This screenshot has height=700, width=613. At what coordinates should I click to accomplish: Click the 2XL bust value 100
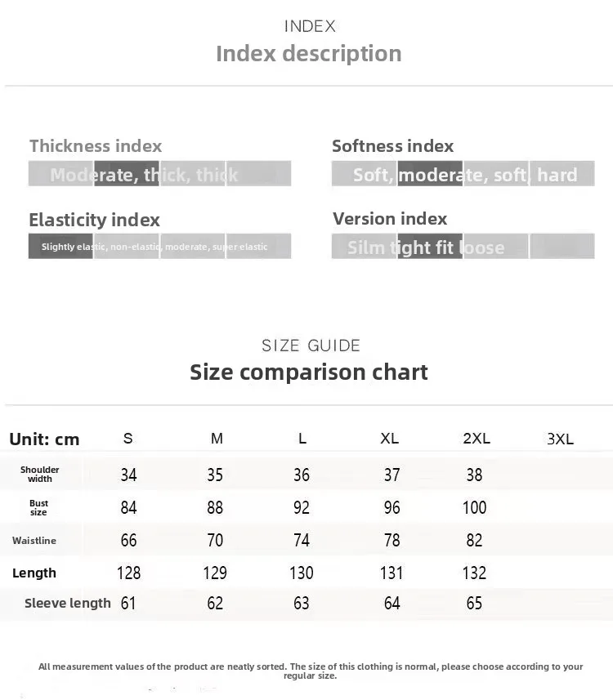[475, 507]
